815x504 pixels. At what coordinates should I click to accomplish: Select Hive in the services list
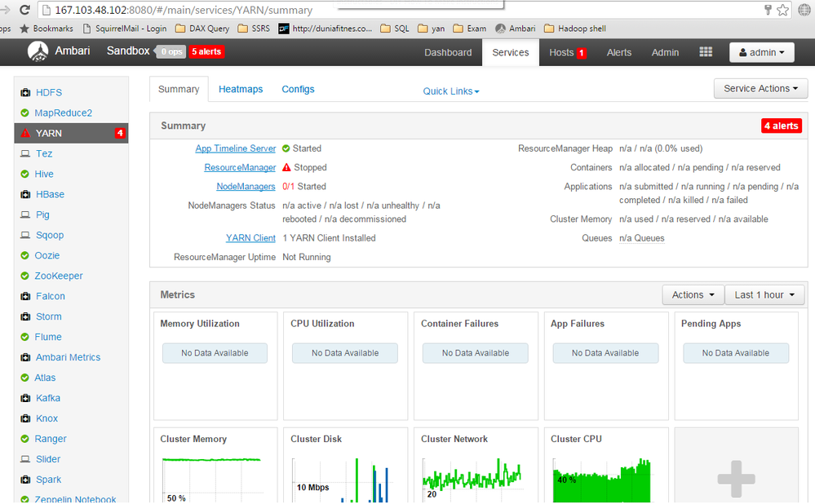pos(44,174)
